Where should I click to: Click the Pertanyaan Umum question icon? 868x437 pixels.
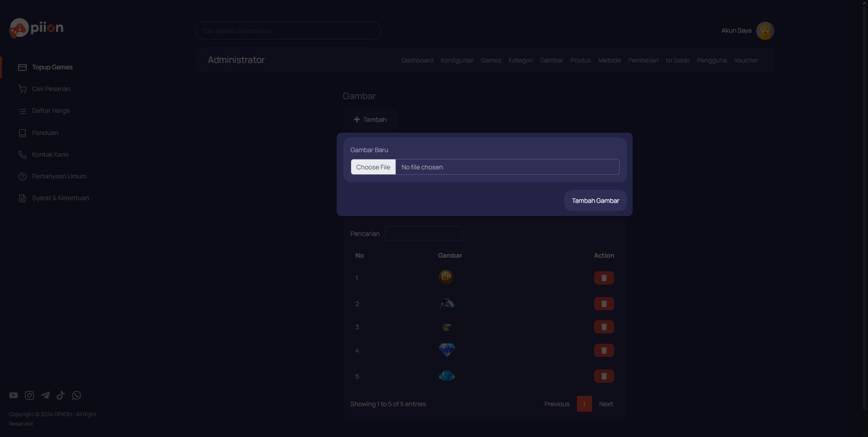[x=22, y=176]
